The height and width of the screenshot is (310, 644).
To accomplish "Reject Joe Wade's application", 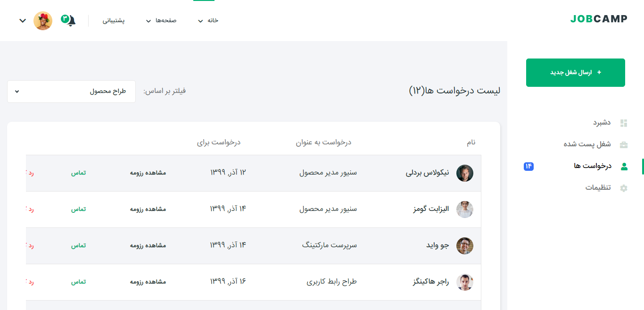I will [x=30, y=246].
